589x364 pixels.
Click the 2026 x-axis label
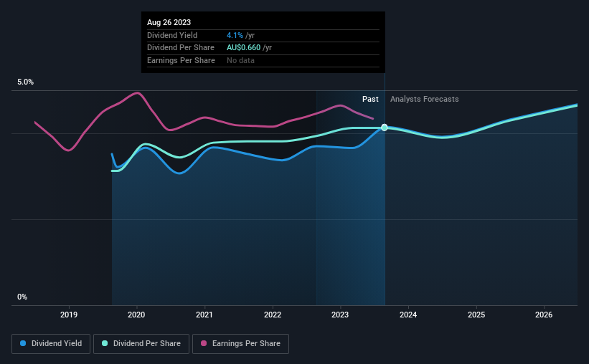[544, 315]
